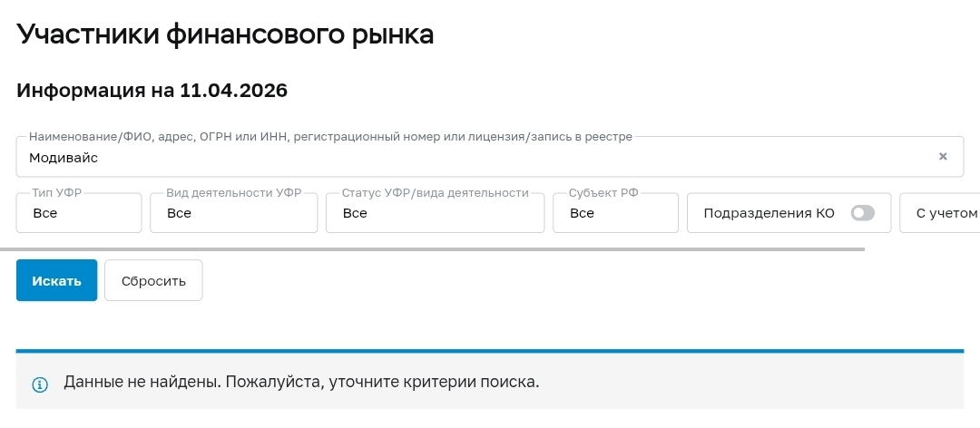Click the partially visible С учетом option
The height and width of the screenshot is (428, 980).
pyautogui.click(x=946, y=213)
